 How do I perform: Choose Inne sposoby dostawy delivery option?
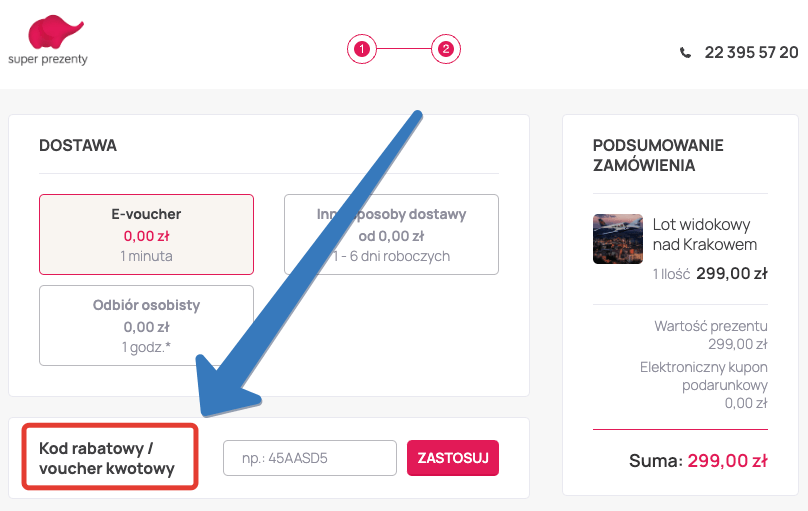click(391, 234)
